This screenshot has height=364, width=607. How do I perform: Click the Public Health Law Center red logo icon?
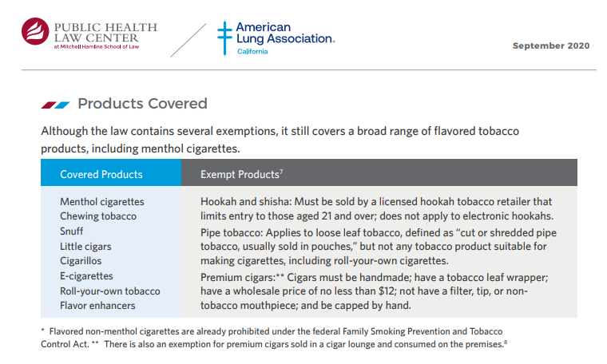pos(35,31)
